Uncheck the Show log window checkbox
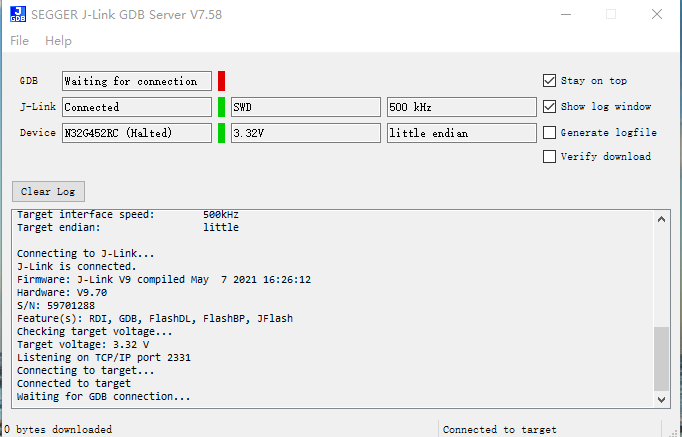Image resolution: width=682 pixels, height=437 pixels. pyautogui.click(x=549, y=107)
